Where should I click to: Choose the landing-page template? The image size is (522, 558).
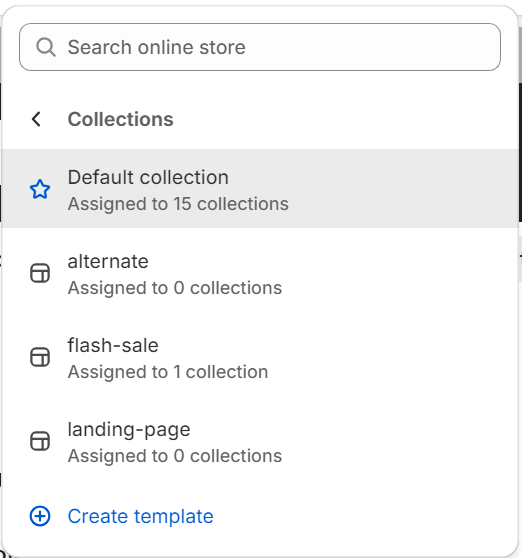click(260, 441)
